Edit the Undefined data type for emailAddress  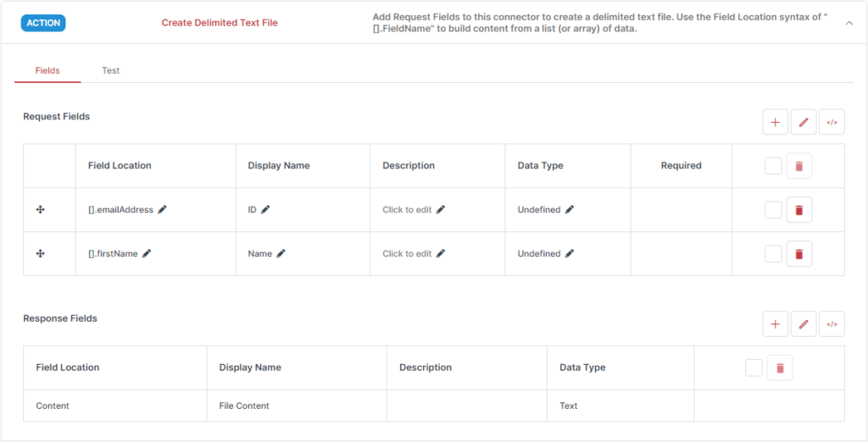click(x=570, y=210)
